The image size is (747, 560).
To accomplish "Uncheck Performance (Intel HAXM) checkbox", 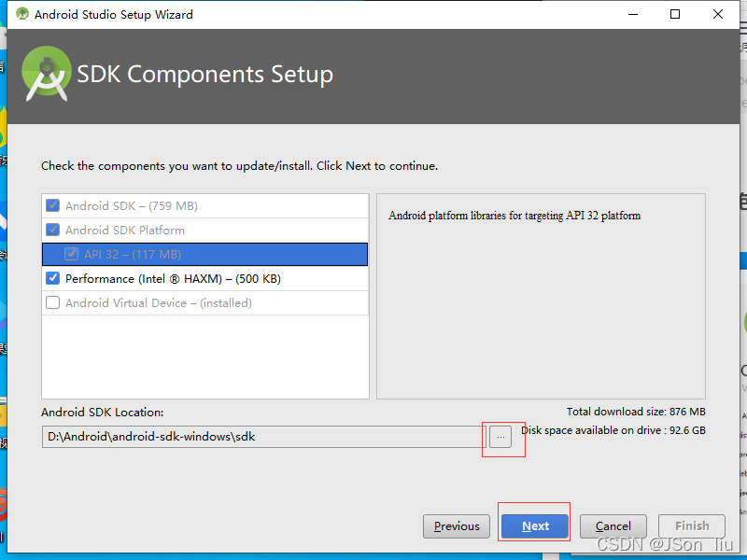I will [x=52, y=278].
